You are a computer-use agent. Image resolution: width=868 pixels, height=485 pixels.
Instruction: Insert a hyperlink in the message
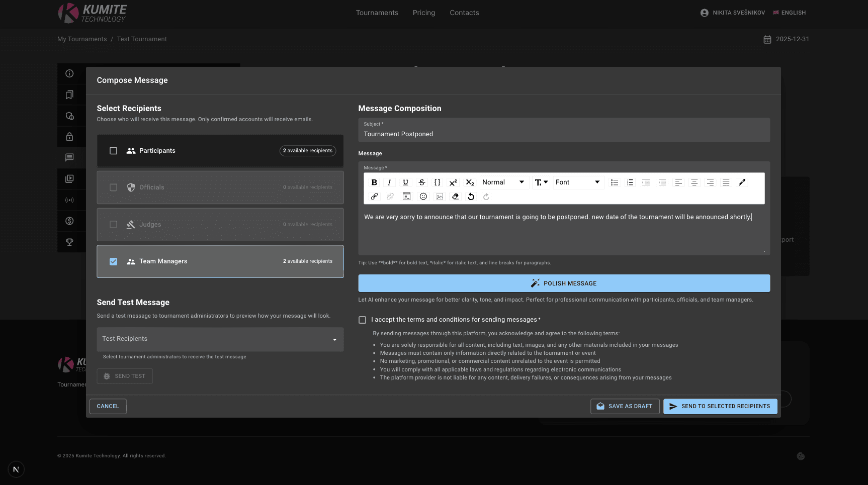[x=374, y=197]
